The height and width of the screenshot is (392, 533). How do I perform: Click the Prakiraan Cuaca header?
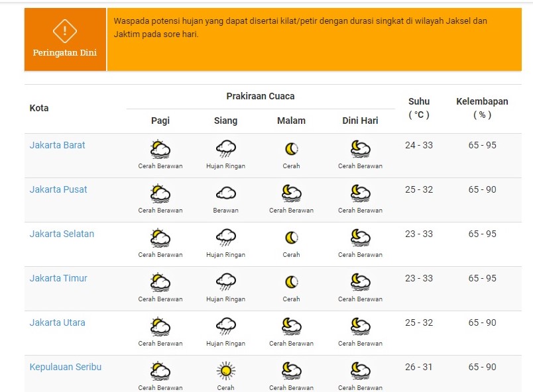pyautogui.click(x=261, y=96)
